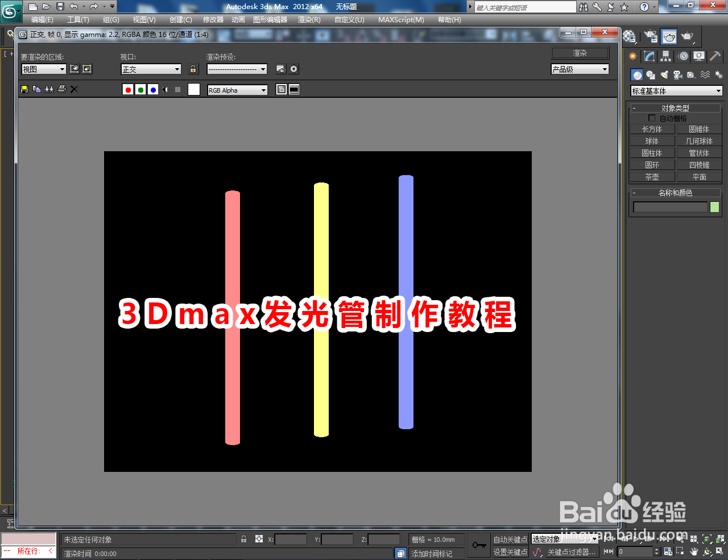This screenshot has height=560, width=728.
Task: Select the Shapes creation icon
Action: point(651,75)
